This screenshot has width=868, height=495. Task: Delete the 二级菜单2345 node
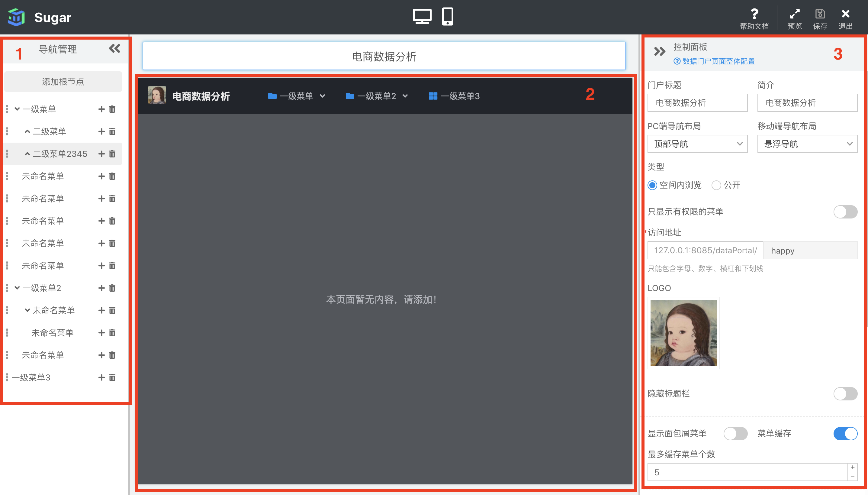click(112, 154)
